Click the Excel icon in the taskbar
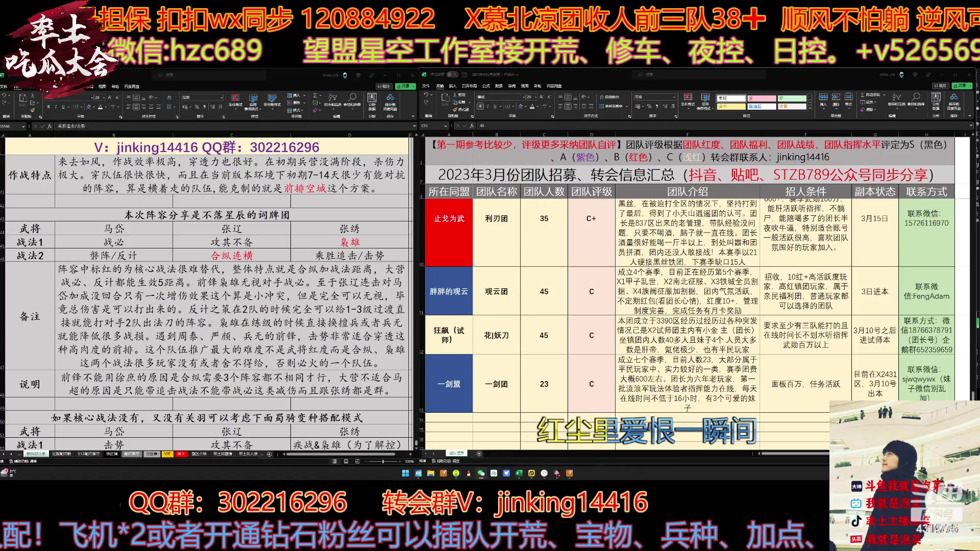 pos(519,473)
